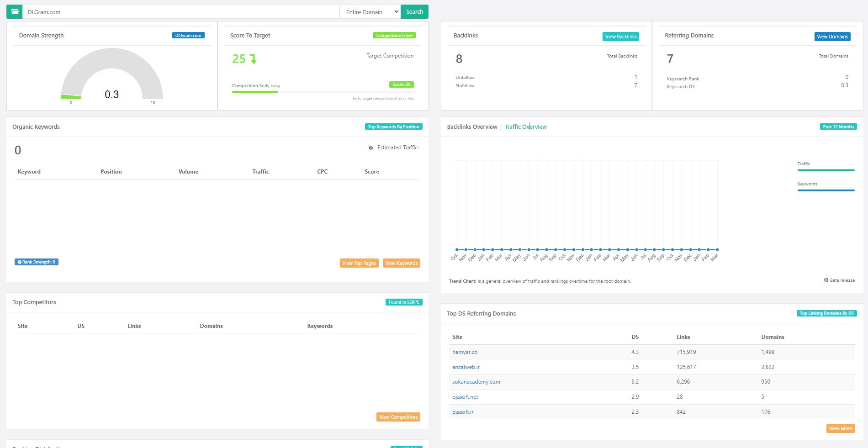Screen dimensions: 868x448
Task: Click the Organic Keywords count 0
Action: (x=18, y=150)
